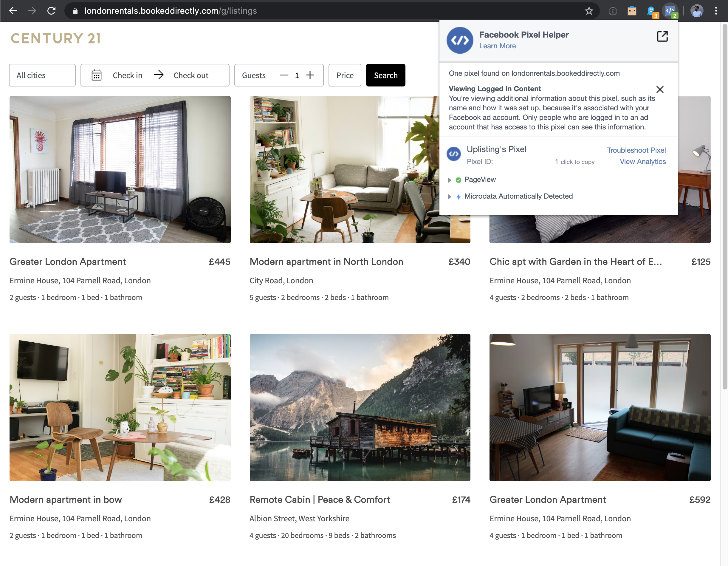
Task: Click the Chrome profile avatar
Action: [x=697, y=11]
